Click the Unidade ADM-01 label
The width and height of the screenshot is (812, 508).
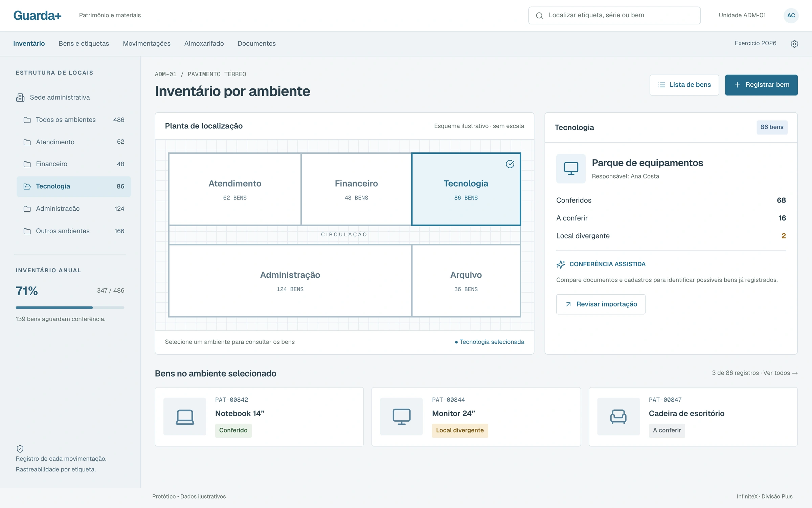(742, 15)
